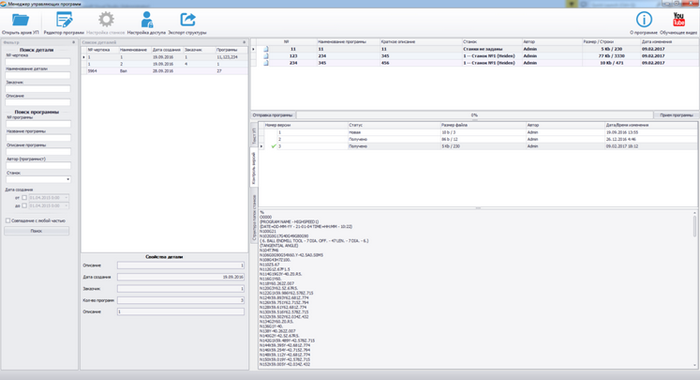
Task: Sort parts list by 'Заказчик' column header
Action: [199, 50]
